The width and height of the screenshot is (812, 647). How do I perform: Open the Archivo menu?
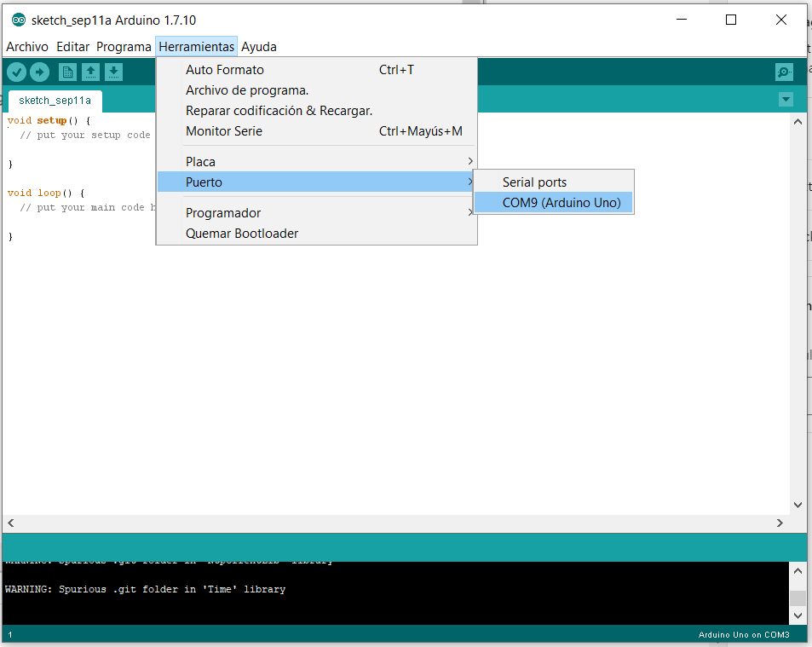27,47
